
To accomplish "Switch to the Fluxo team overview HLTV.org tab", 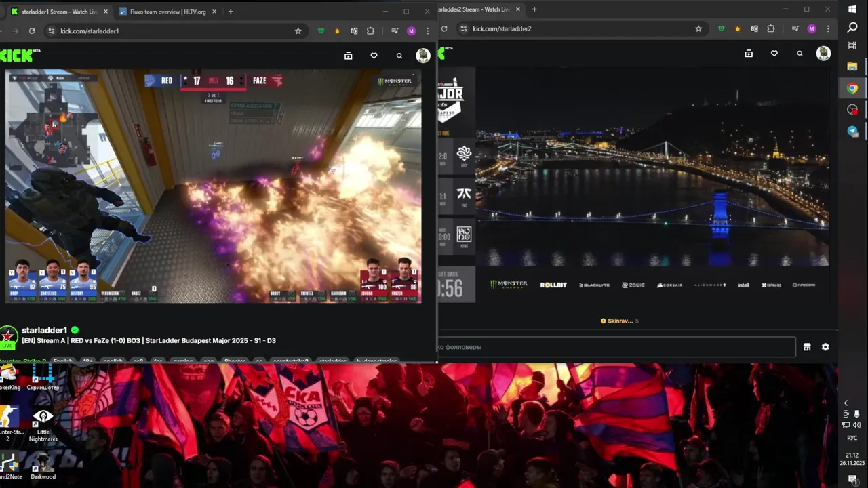I will 168,12.
